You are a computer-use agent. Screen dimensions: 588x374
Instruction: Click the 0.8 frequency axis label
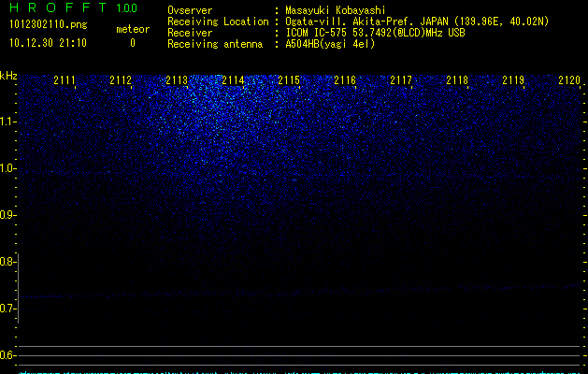coord(7,262)
